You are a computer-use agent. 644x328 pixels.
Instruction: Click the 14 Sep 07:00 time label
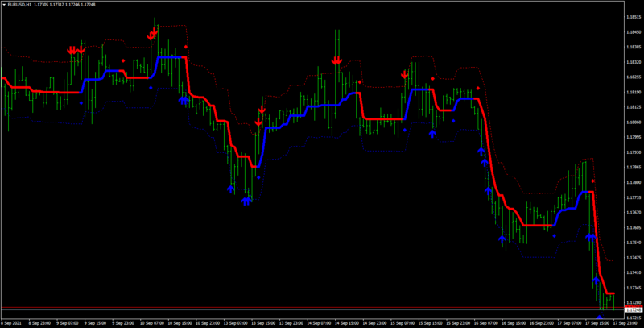coord(319,323)
